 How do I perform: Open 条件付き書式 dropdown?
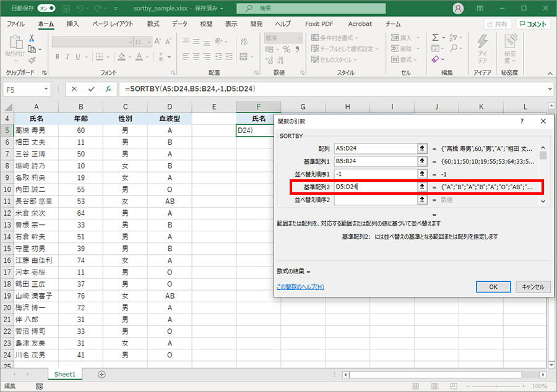335,38
